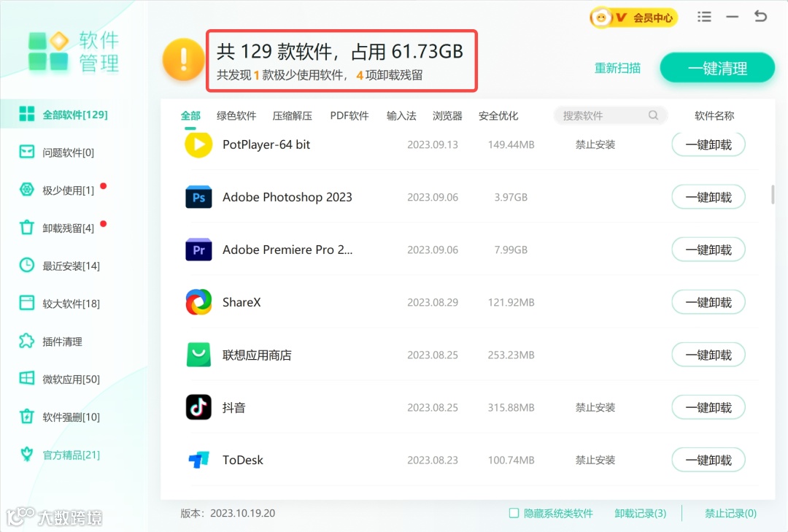Click the 问题软件 envelope icon
Image resolution: width=788 pixels, height=532 pixels.
point(27,152)
